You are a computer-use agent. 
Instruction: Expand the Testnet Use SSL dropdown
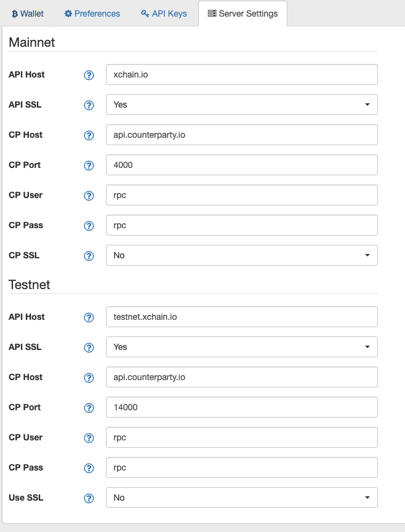pos(242,498)
